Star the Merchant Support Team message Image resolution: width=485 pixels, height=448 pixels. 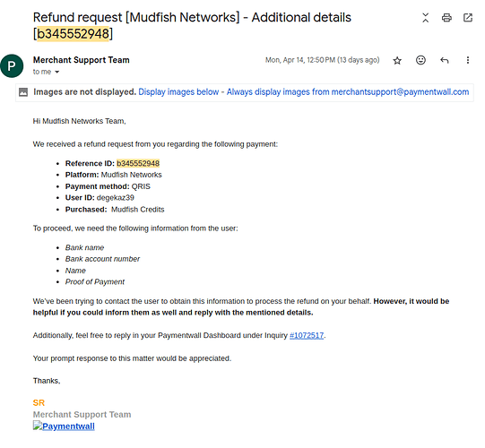point(397,60)
